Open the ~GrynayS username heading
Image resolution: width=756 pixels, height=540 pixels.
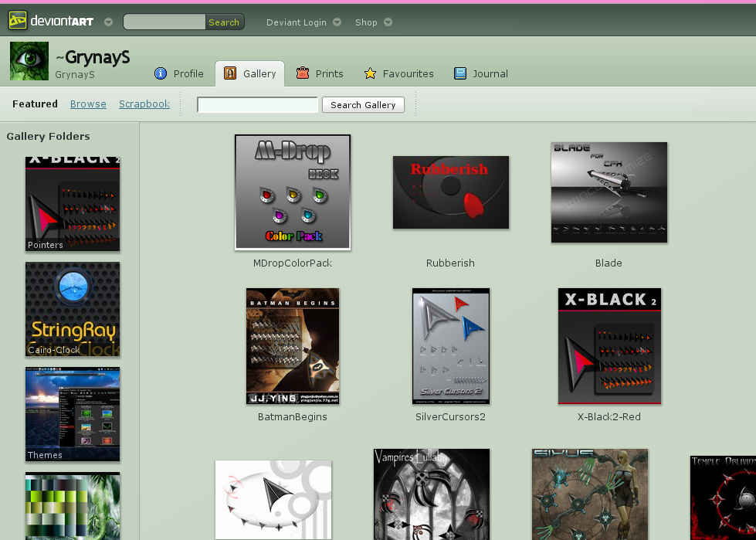pyautogui.click(x=93, y=57)
